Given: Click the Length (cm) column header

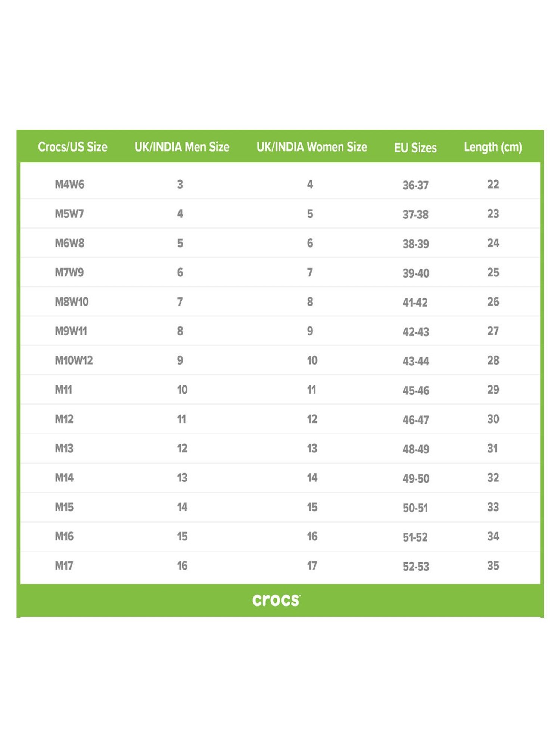Looking at the screenshot, I should coord(493,147).
